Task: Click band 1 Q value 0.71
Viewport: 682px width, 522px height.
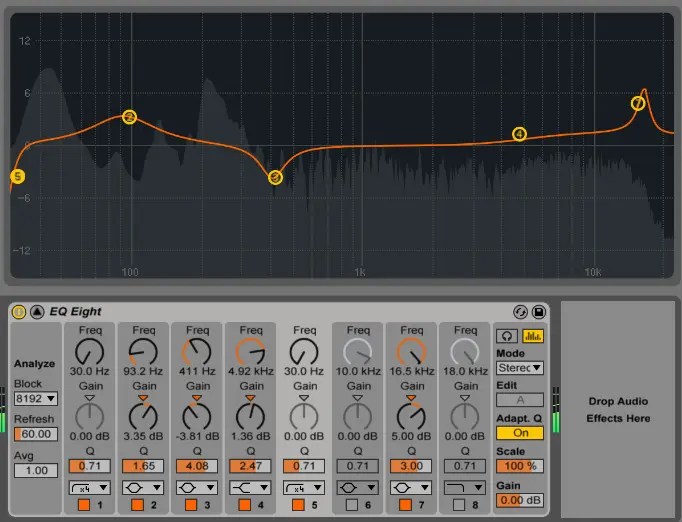Action: tap(90, 466)
